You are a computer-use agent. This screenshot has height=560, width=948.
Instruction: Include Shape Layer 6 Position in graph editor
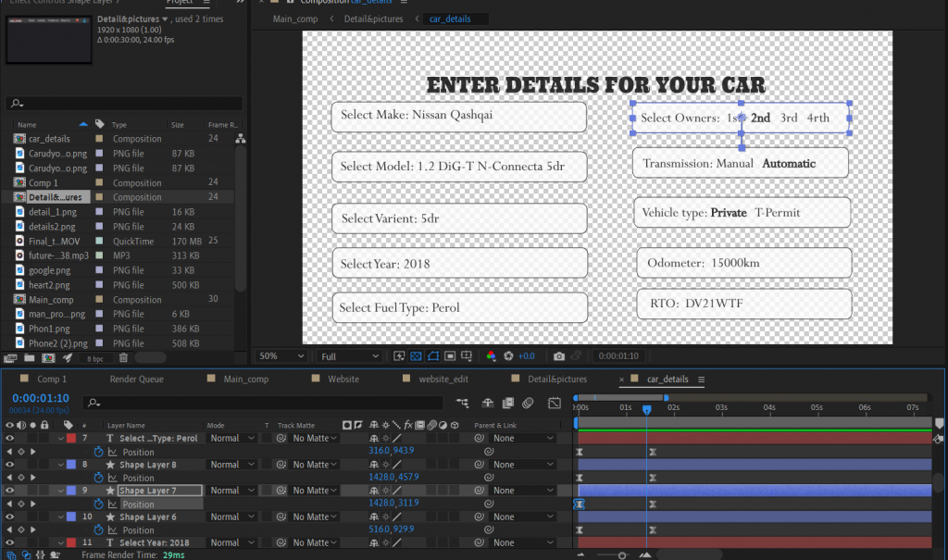[x=112, y=529]
